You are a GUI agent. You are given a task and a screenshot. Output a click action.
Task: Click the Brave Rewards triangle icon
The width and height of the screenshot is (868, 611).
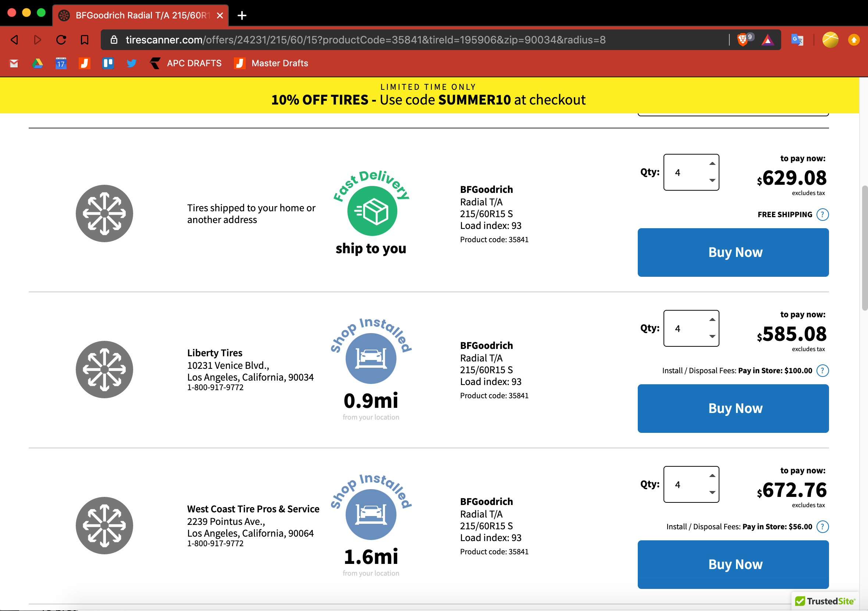pyautogui.click(x=768, y=40)
